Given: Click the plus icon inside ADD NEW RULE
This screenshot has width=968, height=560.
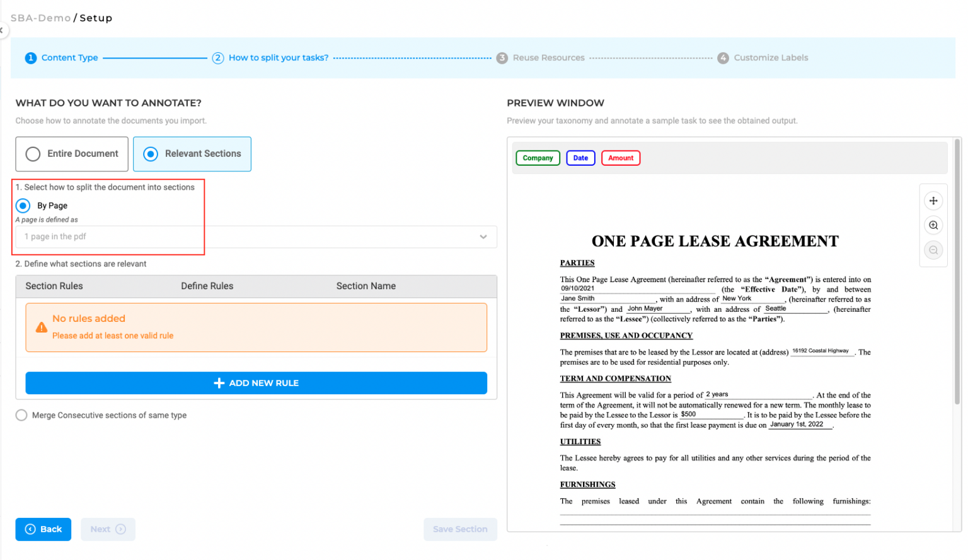Looking at the screenshot, I should tap(219, 383).
